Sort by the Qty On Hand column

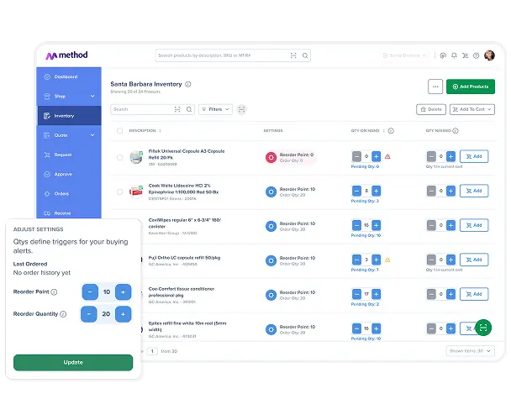tap(368, 131)
